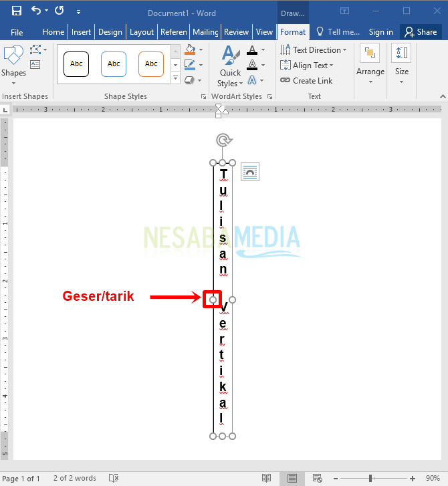Viewport: 448px width, 486px height.
Task: Click the Undo arrow icon
Action: (36, 11)
